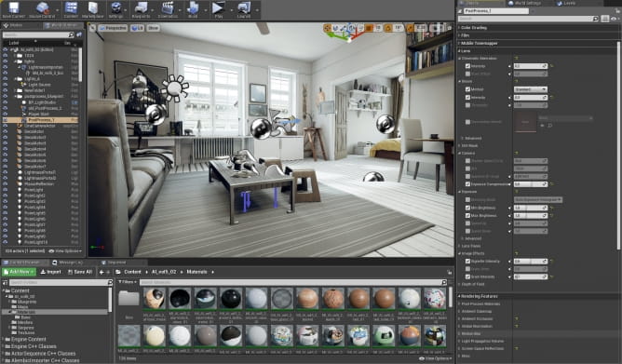The width and height of the screenshot is (622, 364).
Task: Click the lock icon in Content Browser
Action: (x=449, y=272)
